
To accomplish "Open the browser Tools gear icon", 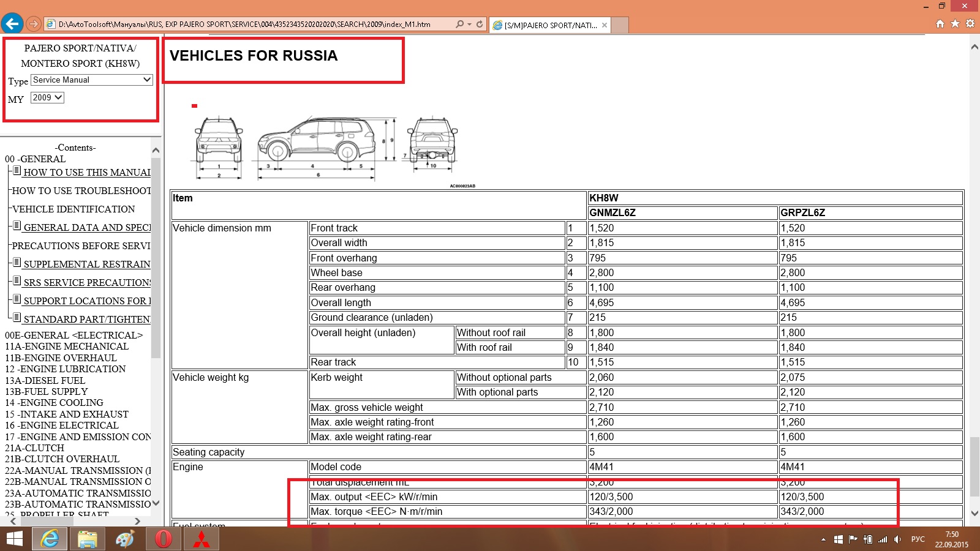I will pos(970,24).
